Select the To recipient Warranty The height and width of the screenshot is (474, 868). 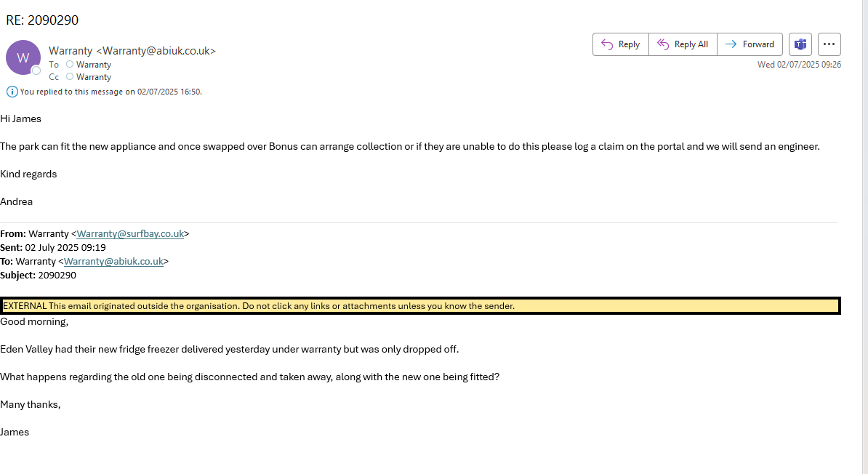click(94, 65)
